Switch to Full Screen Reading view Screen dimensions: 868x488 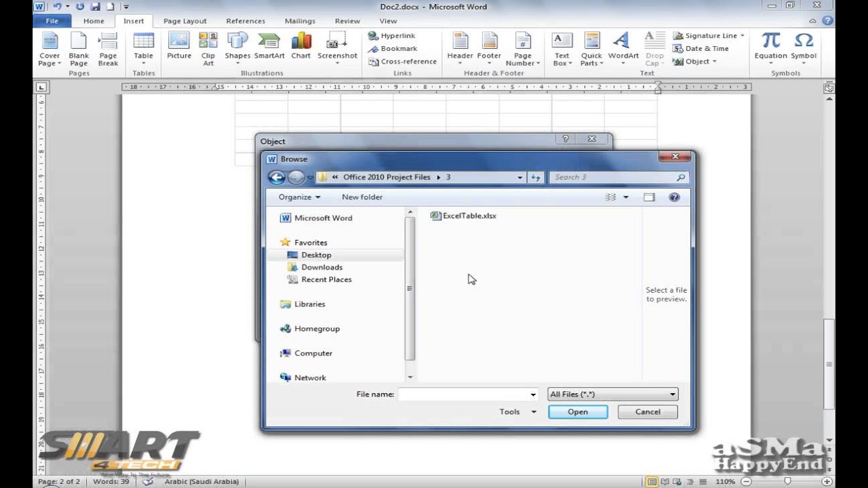tap(665, 482)
